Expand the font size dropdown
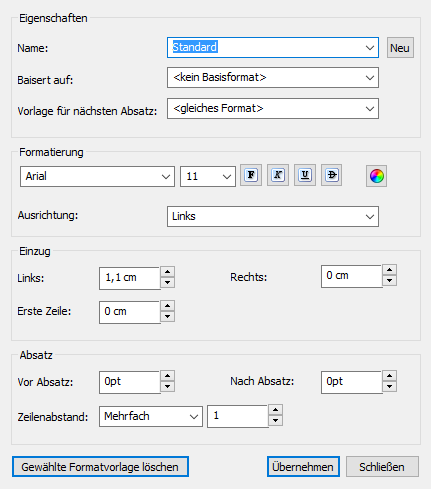The width and height of the screenshot is (431, 489). 227,177
